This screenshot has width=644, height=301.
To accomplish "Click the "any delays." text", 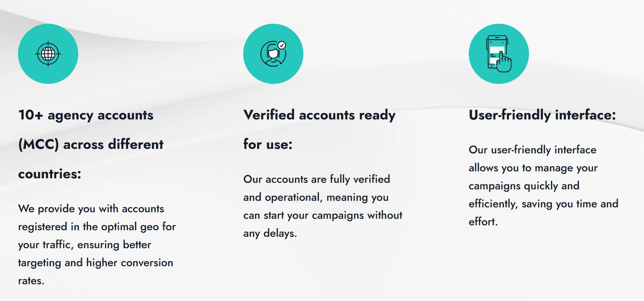I will pyautogui.click(x=270, y=234).
